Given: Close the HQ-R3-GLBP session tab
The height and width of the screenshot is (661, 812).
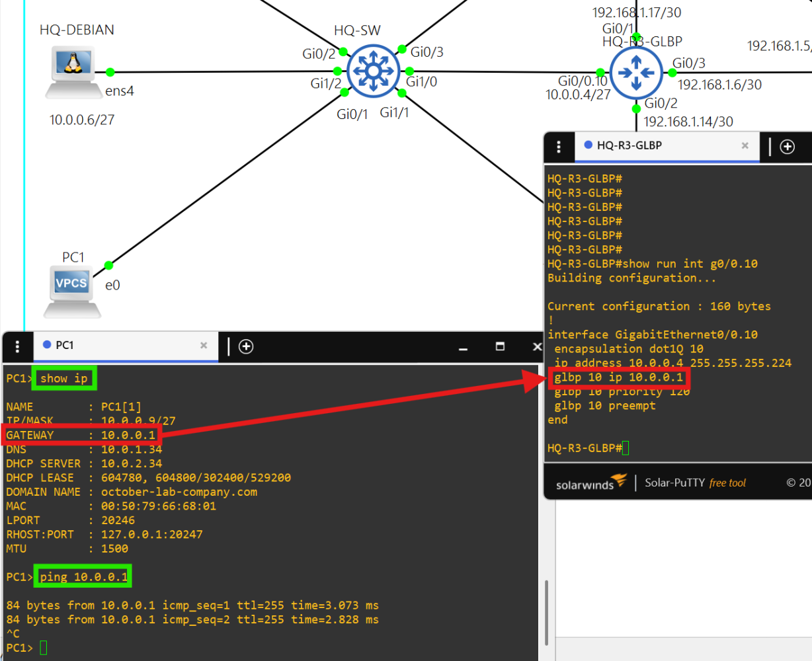Looking at the screenshot, I should point(745,146).
